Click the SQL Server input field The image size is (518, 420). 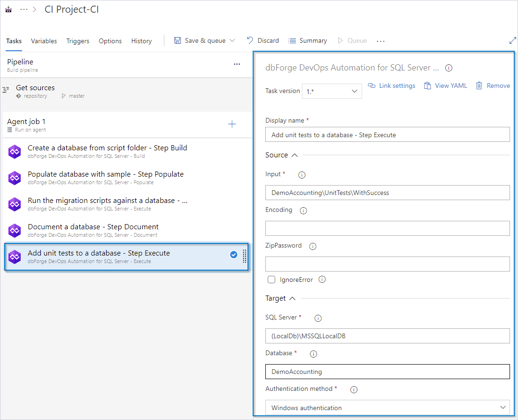[387, 336]
